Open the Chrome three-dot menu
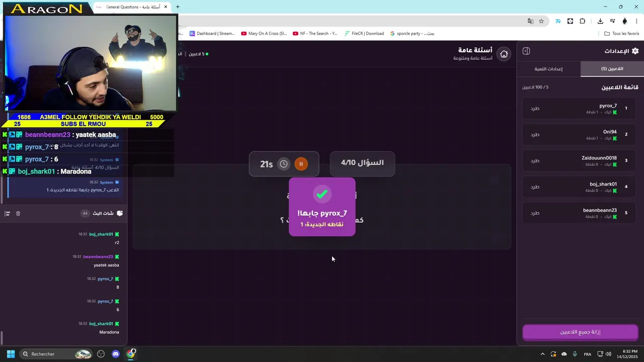This screenshot has width=644, height=362. click(x=636, y=21)
